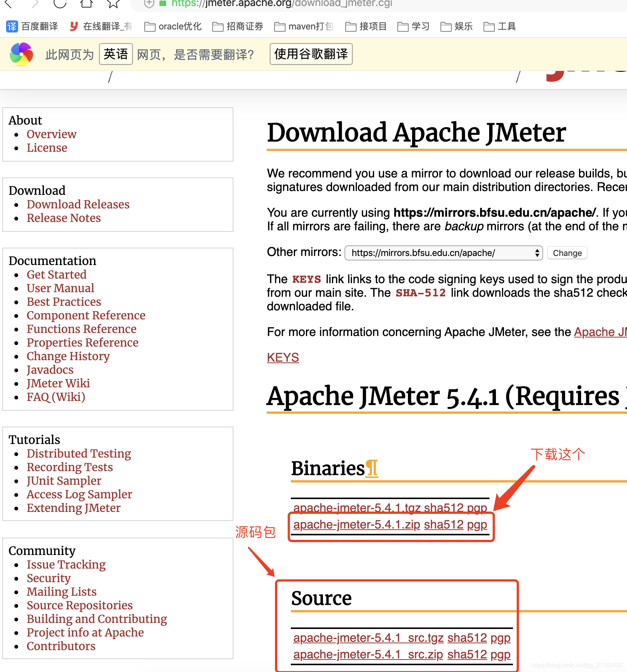Open the Contributors link

(61, 646)
